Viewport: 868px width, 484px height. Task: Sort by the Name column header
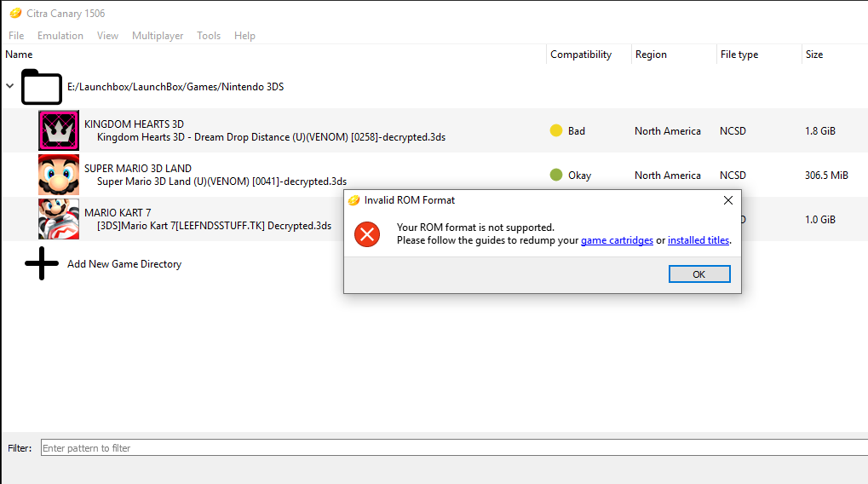click(19, 55)
